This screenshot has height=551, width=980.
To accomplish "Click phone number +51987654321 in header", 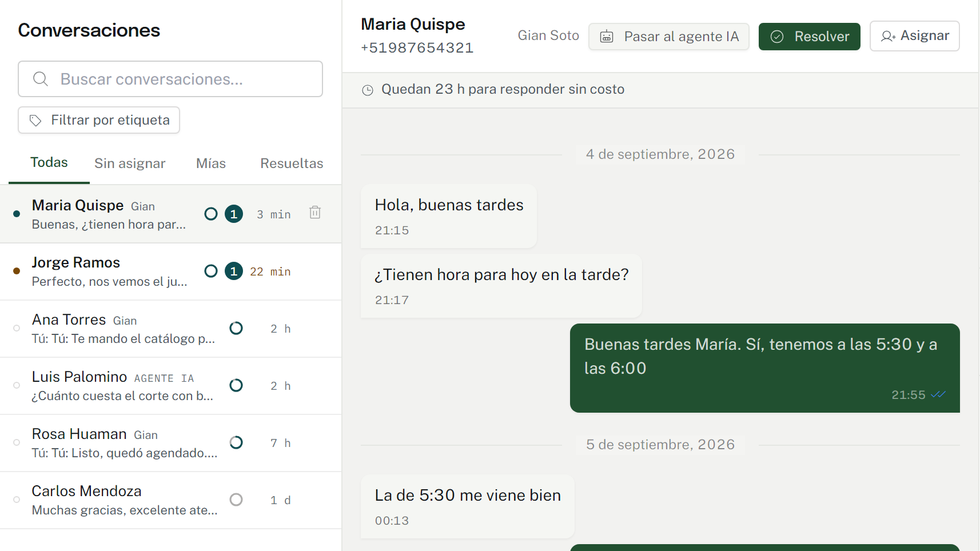I will (417, 48).
